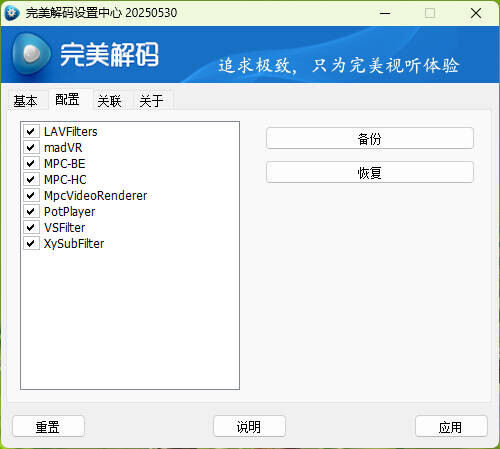Image resolution: width=500 pixels, height=449 pixels.
Task: Toggle the PotPlayer checkbox
Action: (x=31, y=211)
